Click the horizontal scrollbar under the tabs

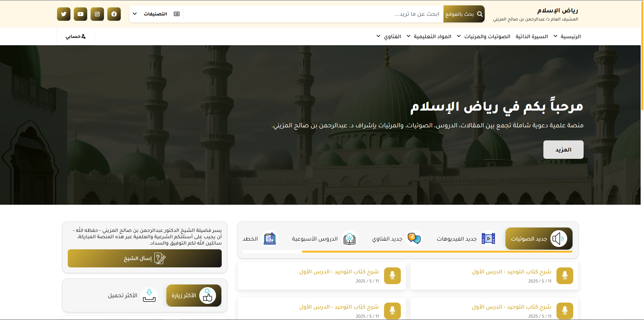(437, 252)
